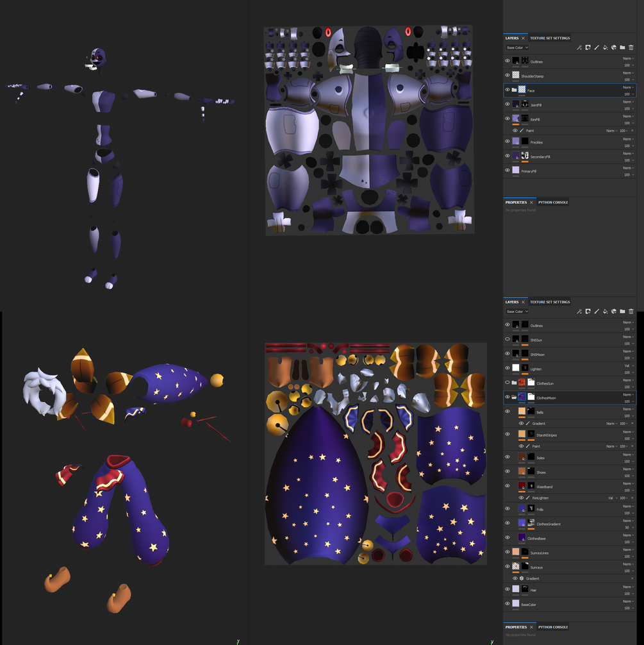Screen dimensions: 644x645
Task: Open the Python Console tab in lower panel
Action: pyautogui.click(x=553, y=627)
